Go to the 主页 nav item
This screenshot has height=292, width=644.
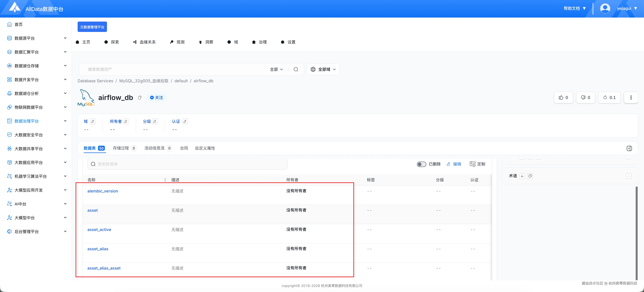point(83,42)
